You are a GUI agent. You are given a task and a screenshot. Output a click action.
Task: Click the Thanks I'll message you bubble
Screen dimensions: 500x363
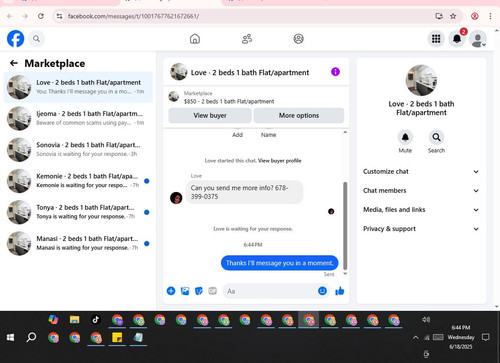point(279,263)
